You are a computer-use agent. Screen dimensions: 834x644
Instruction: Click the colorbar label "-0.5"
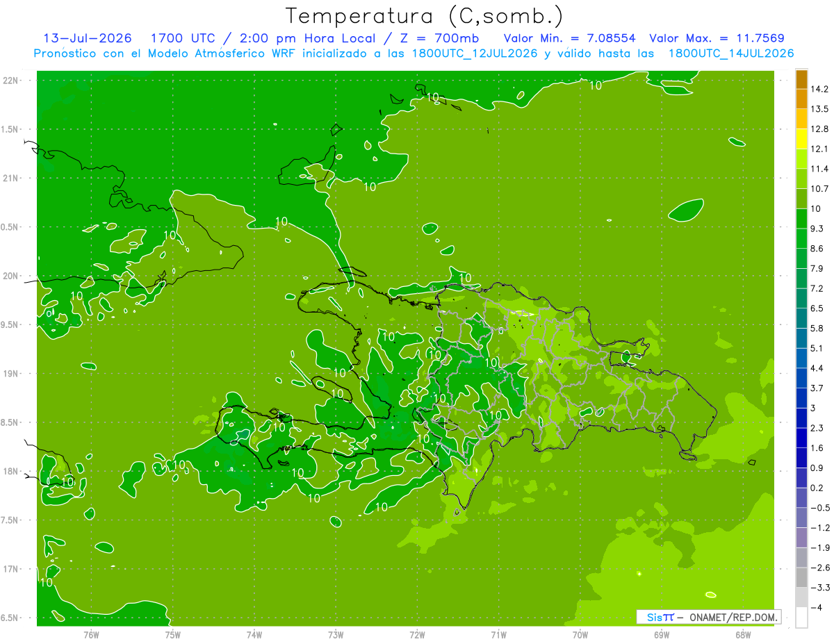coord(820,508)
